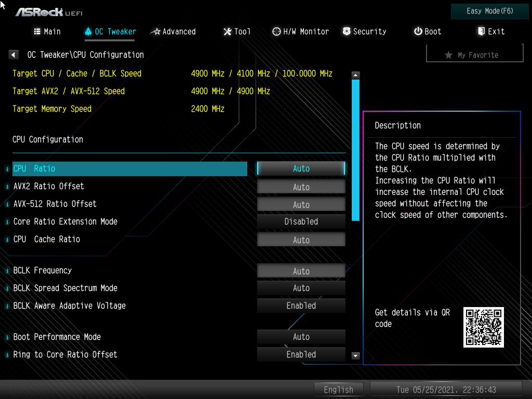Click the QR code for details
Image resolution: width=532 pixels, height=399 pixels.
click(483, 327)
